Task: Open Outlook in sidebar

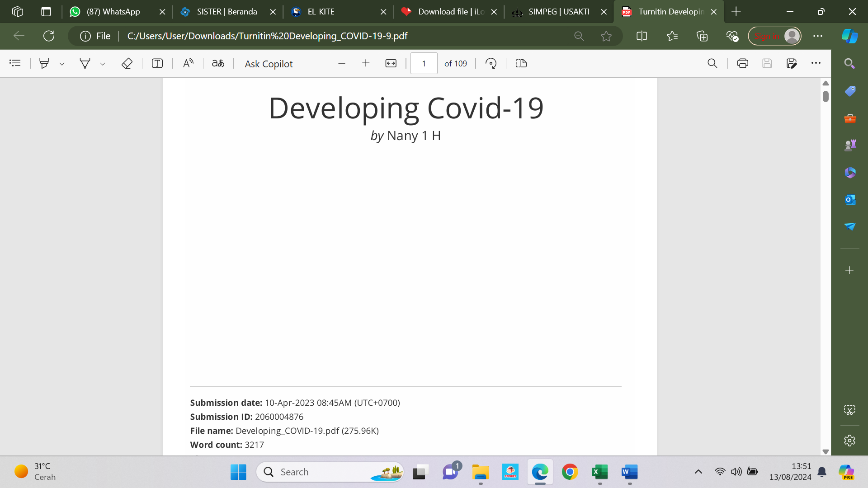Action: tap(850, 199)
